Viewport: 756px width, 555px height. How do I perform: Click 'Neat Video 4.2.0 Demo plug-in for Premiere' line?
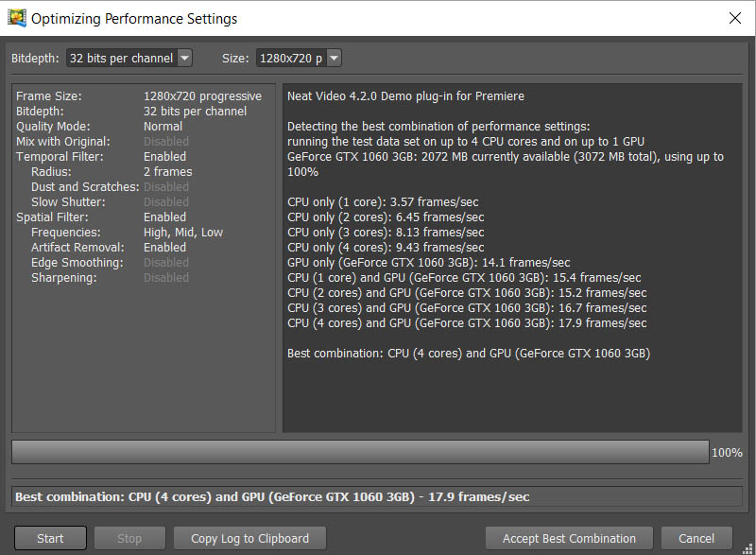(405, 95)
